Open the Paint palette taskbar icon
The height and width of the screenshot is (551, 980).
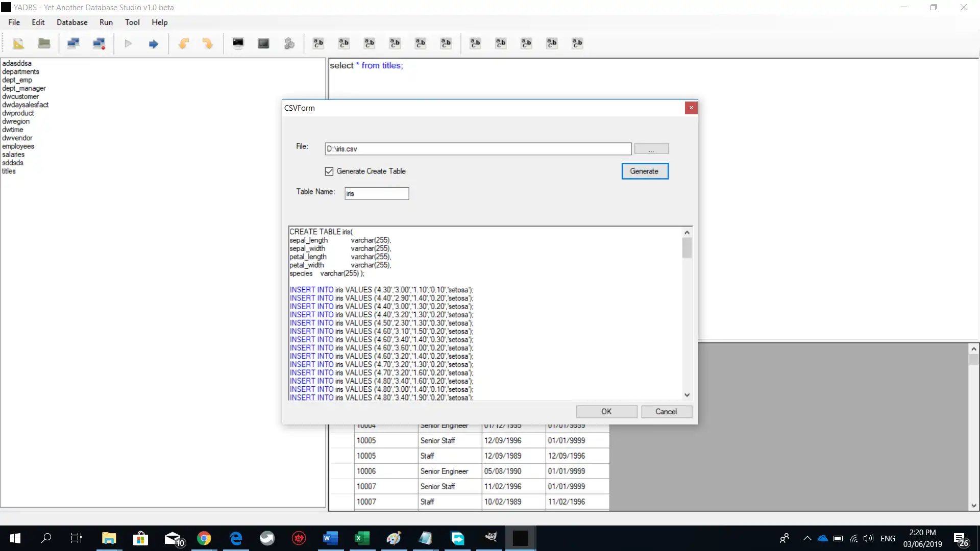point(394,538)
